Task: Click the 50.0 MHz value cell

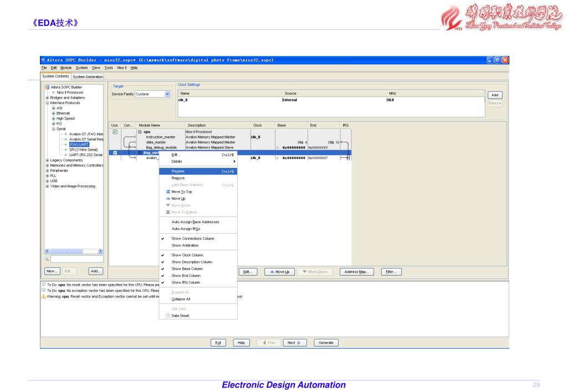Action: tap(435, 100)
